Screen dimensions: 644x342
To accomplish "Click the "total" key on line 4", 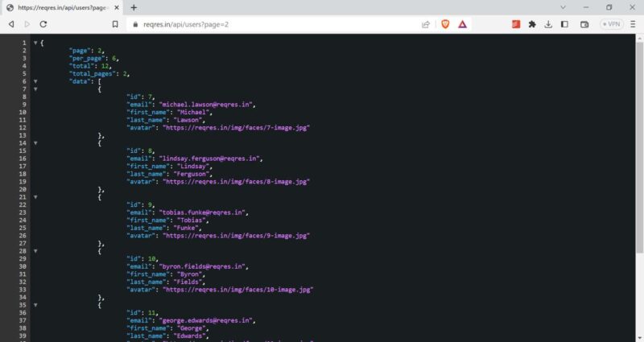I will click(84, 66).
